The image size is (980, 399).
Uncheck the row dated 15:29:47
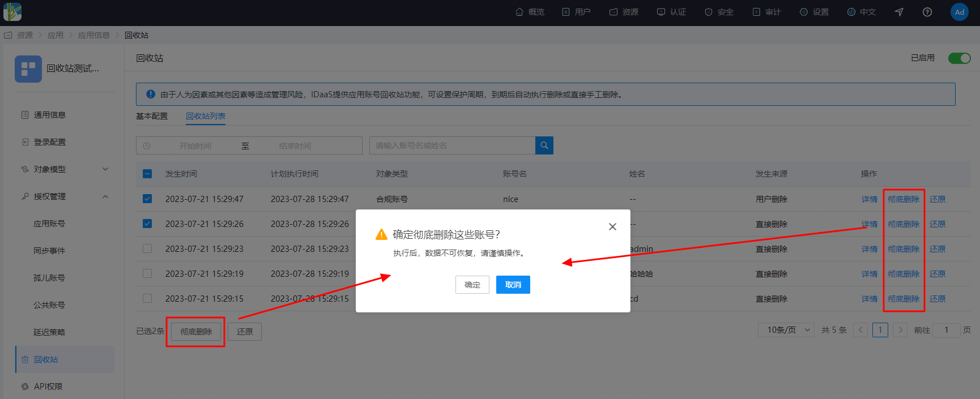tap(147, 199)
